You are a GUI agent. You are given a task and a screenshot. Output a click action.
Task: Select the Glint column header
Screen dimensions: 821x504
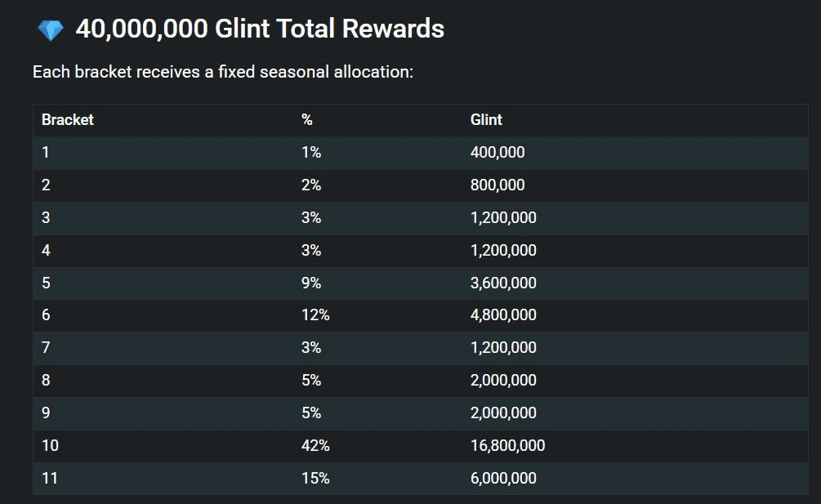(486, 120)
